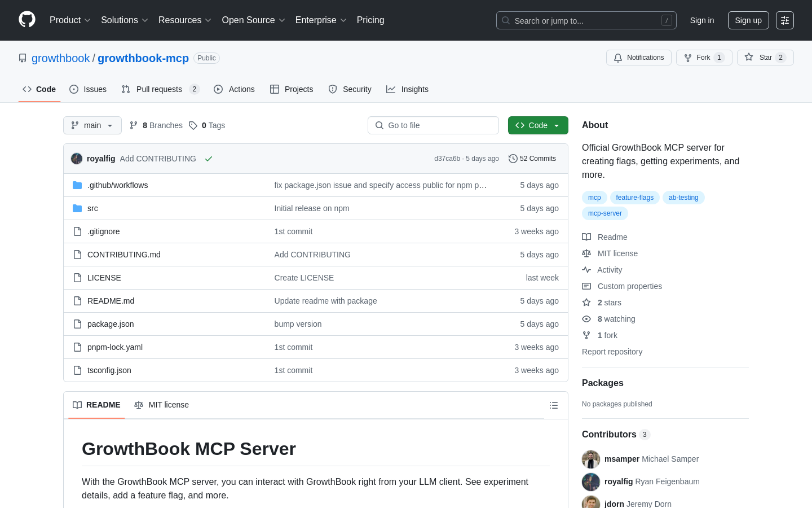The height and width of the screenshot is (508, 812).
Task: Focus the Search or jump to field
Action: pos(586,20)
